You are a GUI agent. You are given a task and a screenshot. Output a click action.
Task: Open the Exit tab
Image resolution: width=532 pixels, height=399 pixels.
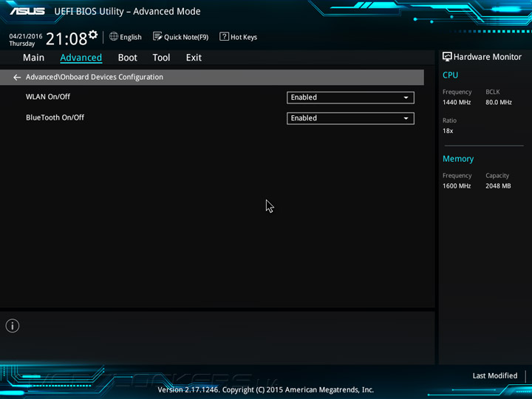coord(194,58)
